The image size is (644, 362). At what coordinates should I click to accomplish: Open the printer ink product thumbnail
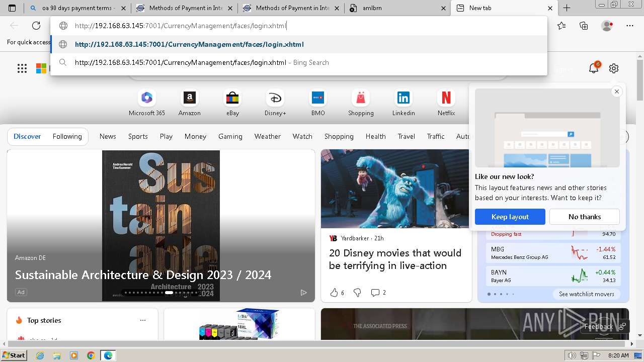[239, 324]
